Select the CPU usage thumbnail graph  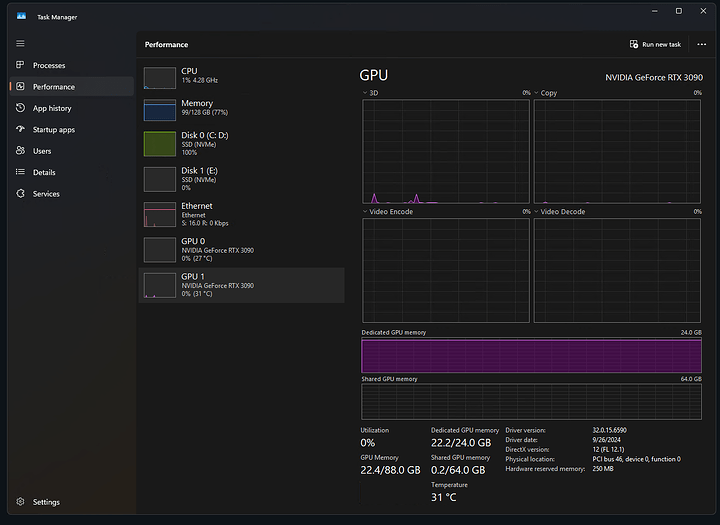point(159,78)
